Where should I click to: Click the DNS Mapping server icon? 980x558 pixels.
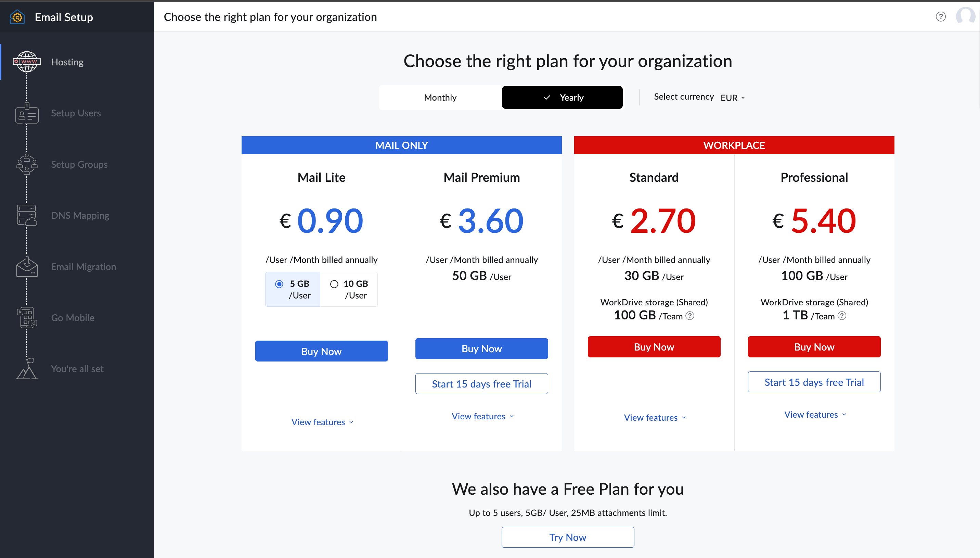tap(27, 215)
